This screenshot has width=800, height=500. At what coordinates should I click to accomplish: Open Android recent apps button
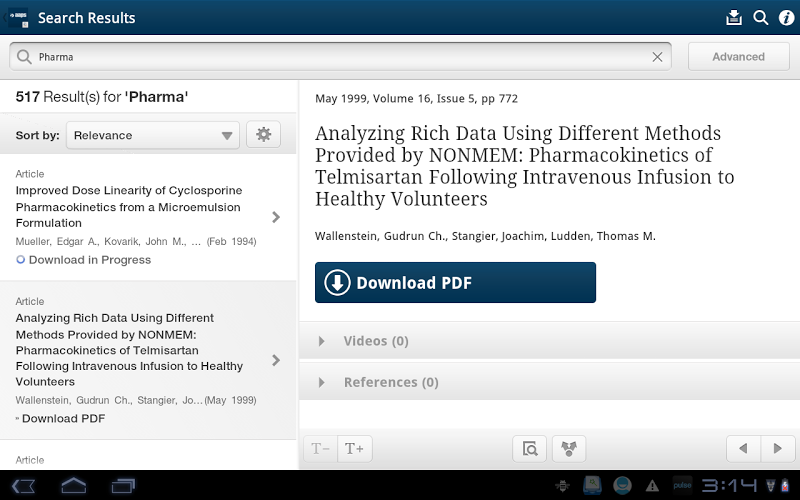pos(123,486)
